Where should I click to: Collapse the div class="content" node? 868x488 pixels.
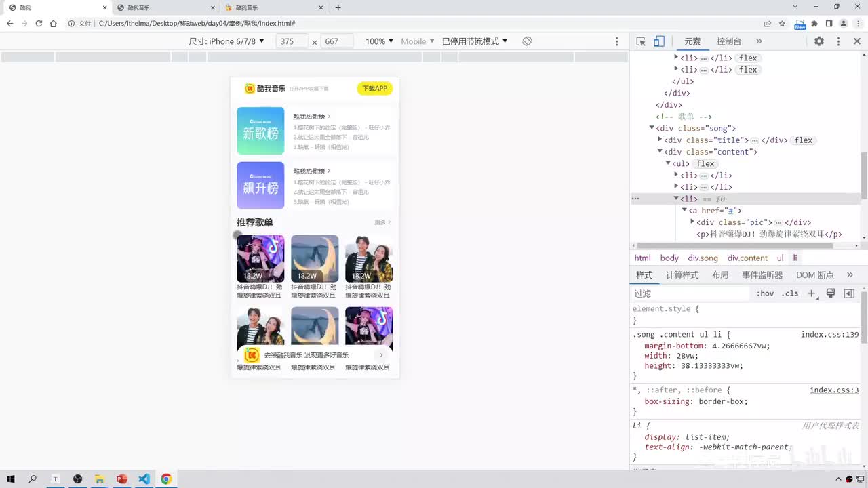(x=660, y=152)
